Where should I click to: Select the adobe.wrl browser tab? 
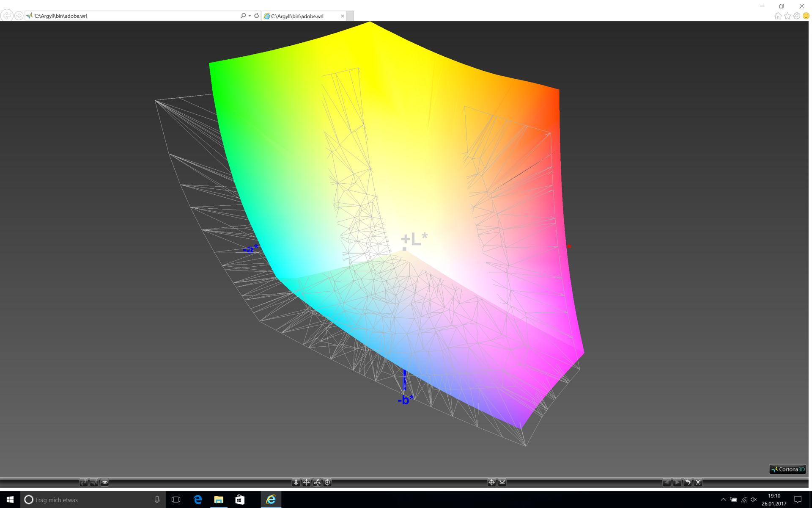300,16
